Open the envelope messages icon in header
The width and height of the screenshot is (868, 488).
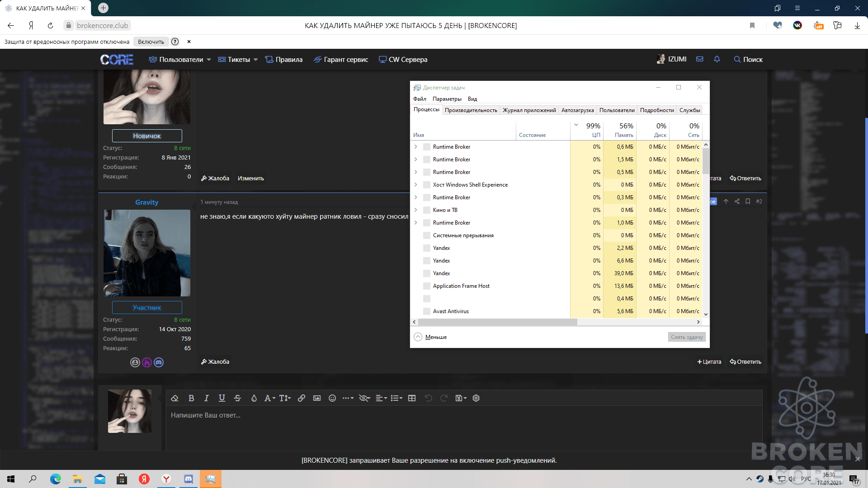pos(700,59)
